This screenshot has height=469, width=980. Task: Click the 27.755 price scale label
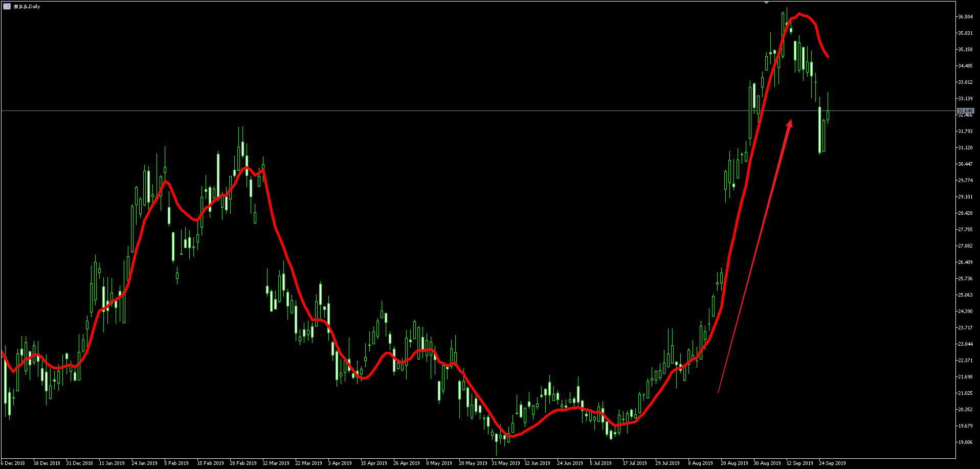(x=965, y=230)
